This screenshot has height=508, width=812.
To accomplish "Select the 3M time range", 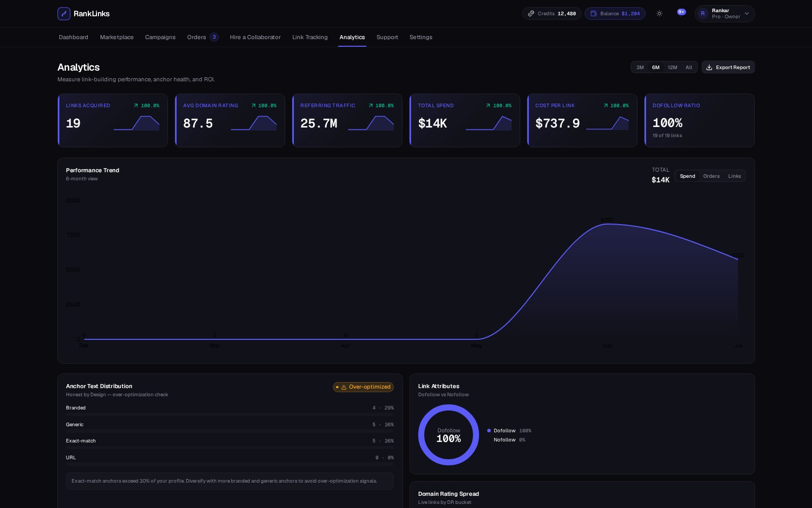I will pyautogui.click(x=640, y=67).
